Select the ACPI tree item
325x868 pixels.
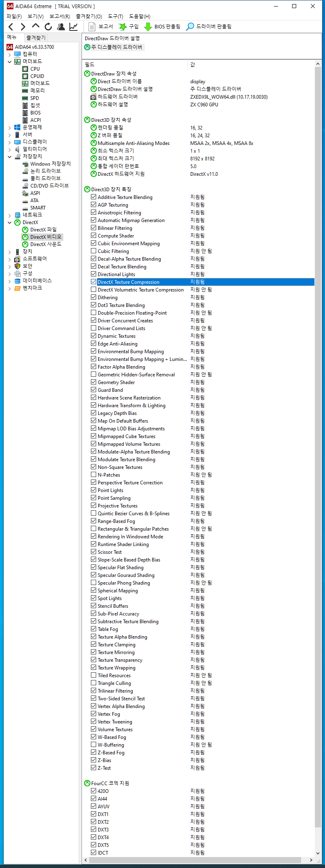pos(36,120)
